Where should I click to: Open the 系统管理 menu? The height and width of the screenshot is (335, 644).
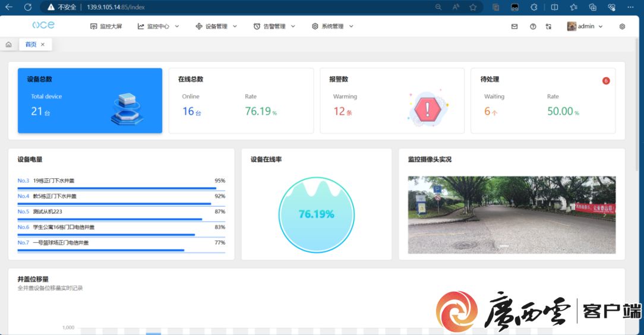332,26
